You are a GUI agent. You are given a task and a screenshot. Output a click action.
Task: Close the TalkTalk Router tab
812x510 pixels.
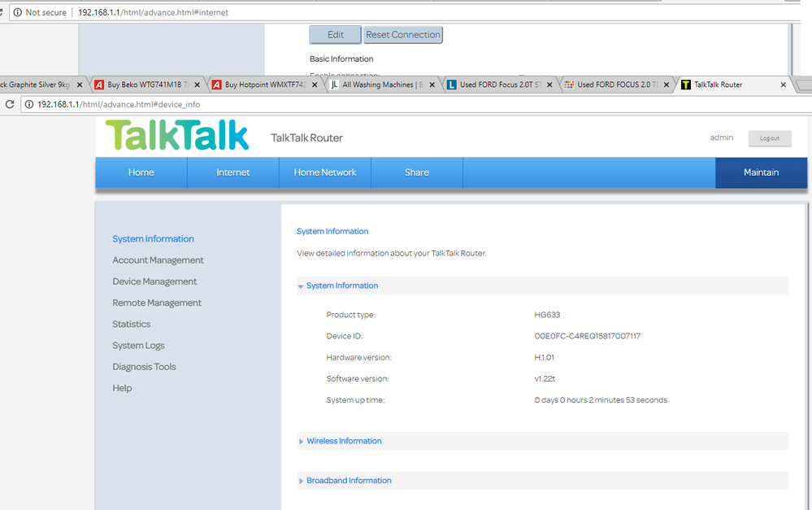pyautogui.click(x=783, y=85)
